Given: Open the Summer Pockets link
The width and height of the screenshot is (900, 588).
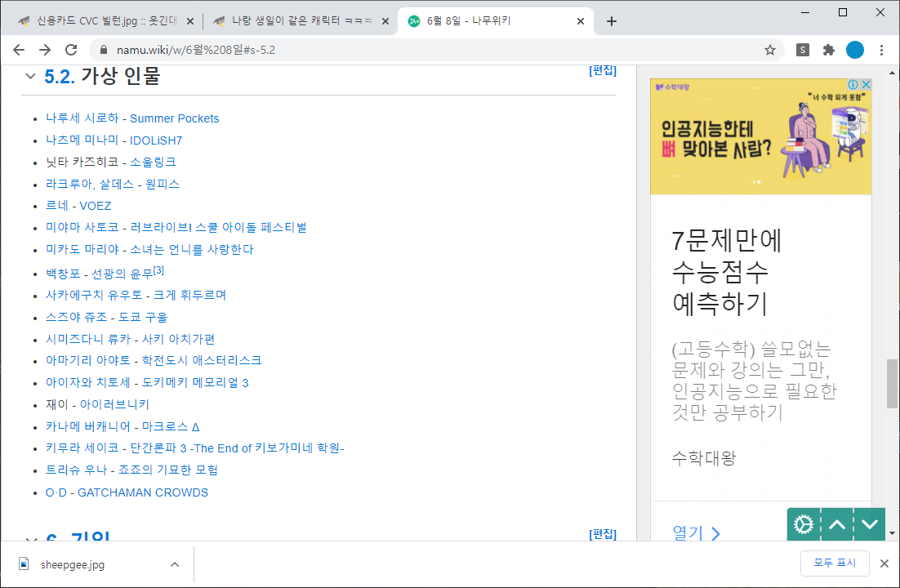Looking at the screenshot, I should coord(175,118).
